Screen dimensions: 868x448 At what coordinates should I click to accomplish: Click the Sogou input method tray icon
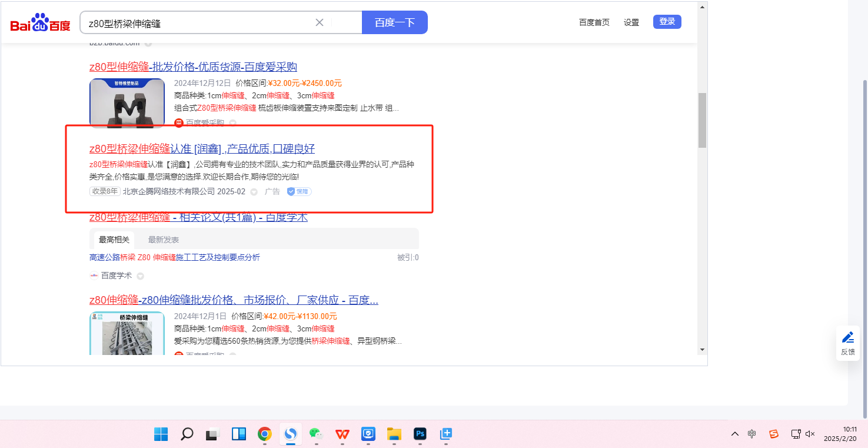click(774, 434)
